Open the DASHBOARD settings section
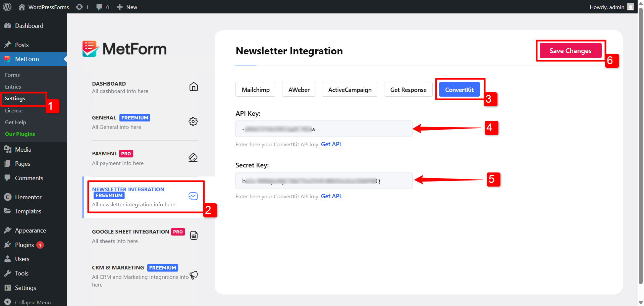Image resolution: width=644 pixels, height=306 pixels. [x=145, y=87]
